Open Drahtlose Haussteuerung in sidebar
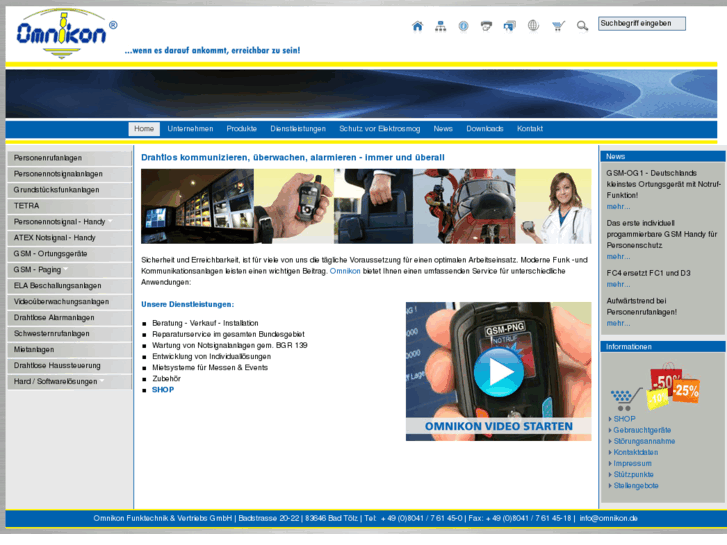The image size is (727, 545). point(70,366)
